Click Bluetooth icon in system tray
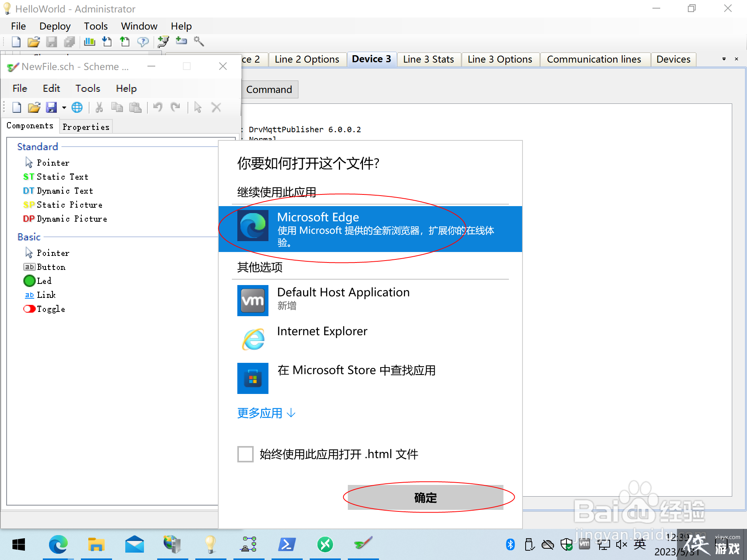This screenshot has width=747, height=560. [510, 544]
